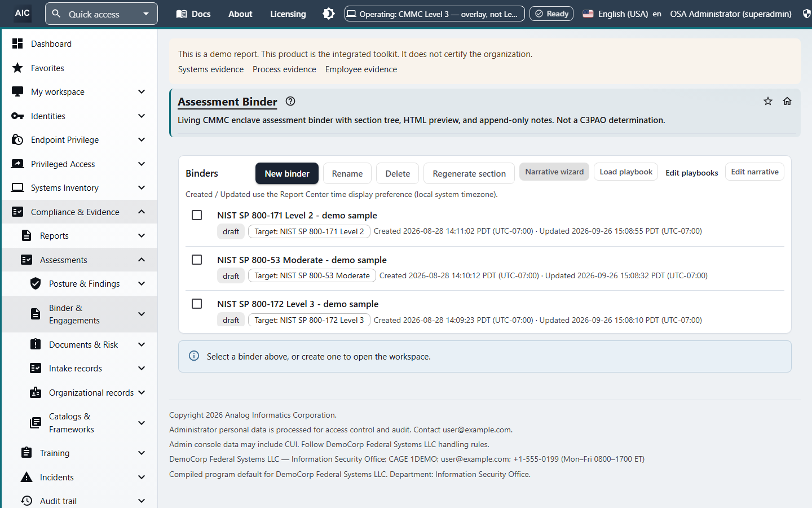Click the Binder & Engagements document icon
The height and width of the screenshot is (508, 812).
[x=36, y=314]
